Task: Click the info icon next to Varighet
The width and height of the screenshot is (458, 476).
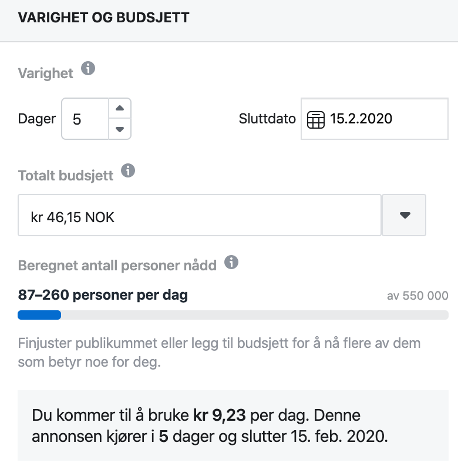Action: (x=88, y=68)
